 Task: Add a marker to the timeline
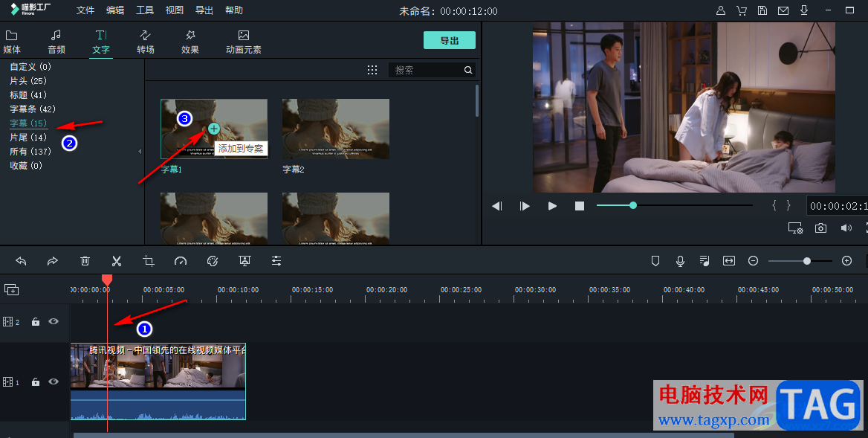pyautogui.click(x=655, y=261)
